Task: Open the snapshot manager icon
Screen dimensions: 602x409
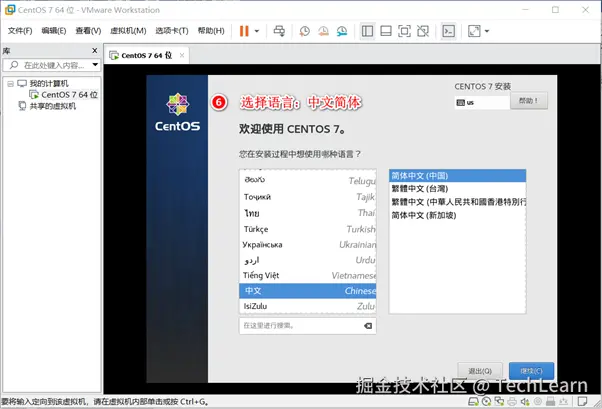Action: [342, 31]
